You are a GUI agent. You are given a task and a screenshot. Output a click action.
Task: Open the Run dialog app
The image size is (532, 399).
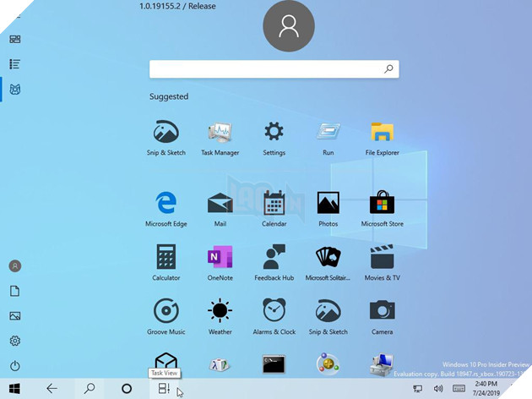click(328, 138)
